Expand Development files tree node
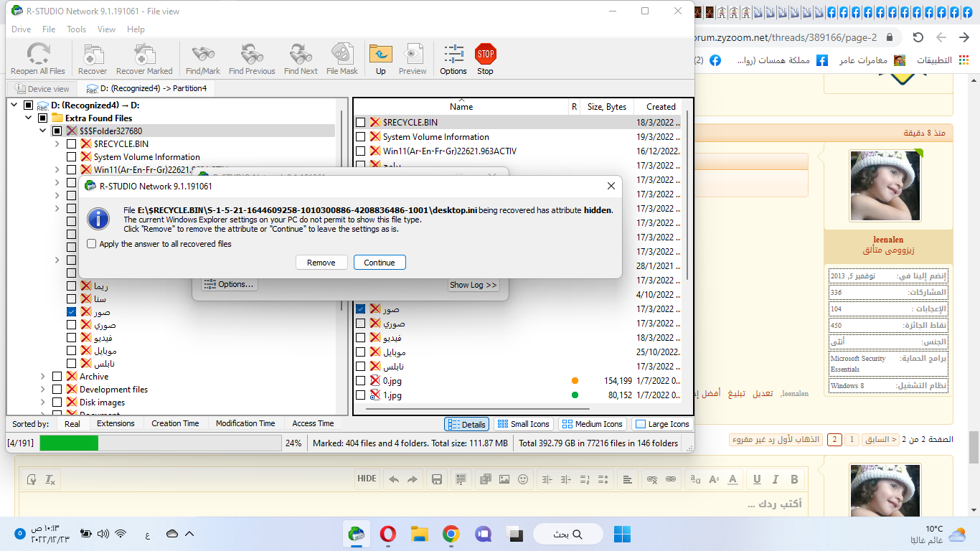The image size is (980, 551). click(42, 390)
